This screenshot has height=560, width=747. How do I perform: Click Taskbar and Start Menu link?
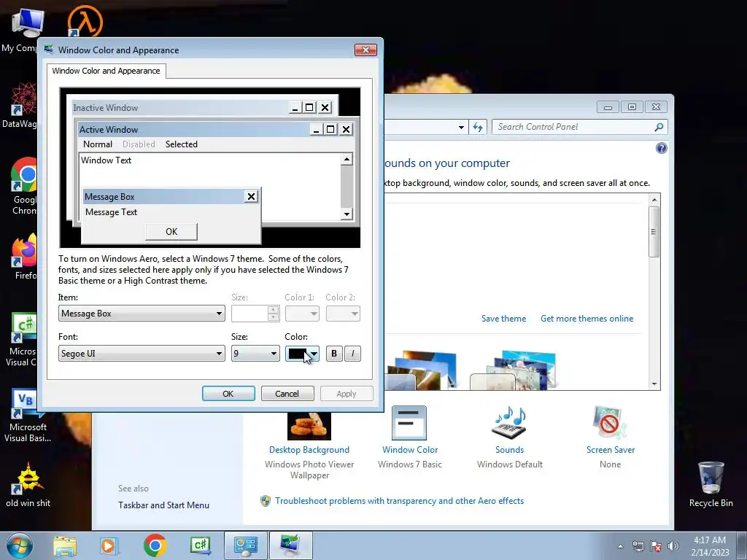pyautogui.click(x=163, y=505)
